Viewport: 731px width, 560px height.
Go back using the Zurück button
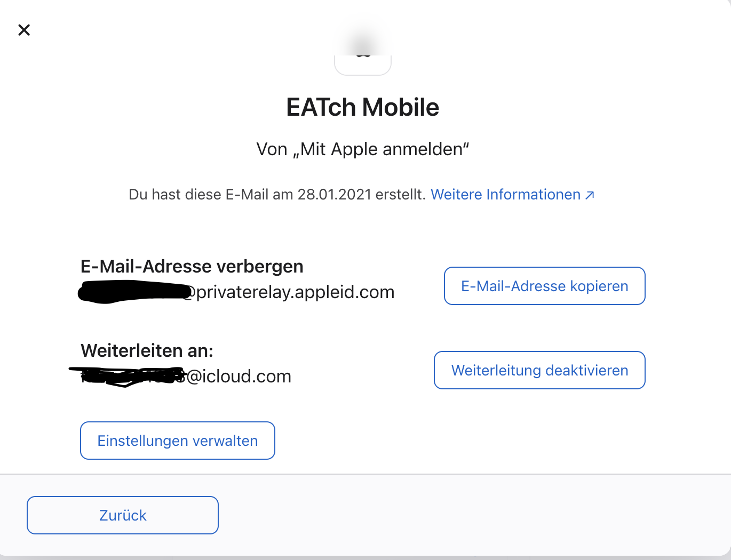coord(123,515)
